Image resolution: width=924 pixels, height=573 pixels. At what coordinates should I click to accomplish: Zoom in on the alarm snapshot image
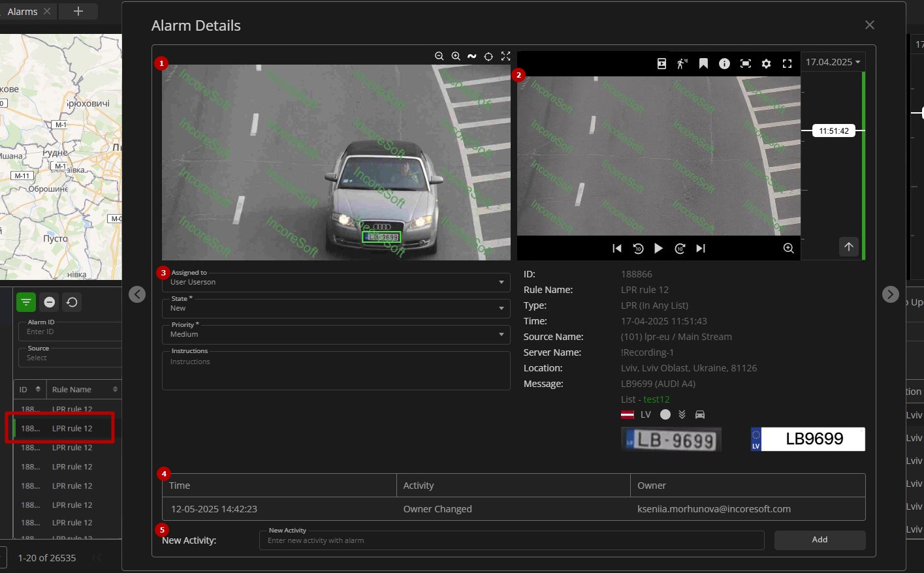pos(456,56)
